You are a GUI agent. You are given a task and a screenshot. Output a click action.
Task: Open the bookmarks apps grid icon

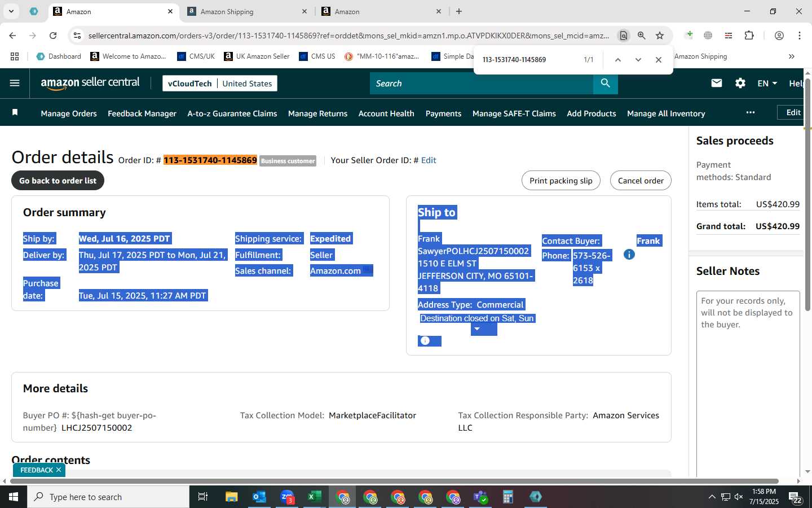[15, 56]
